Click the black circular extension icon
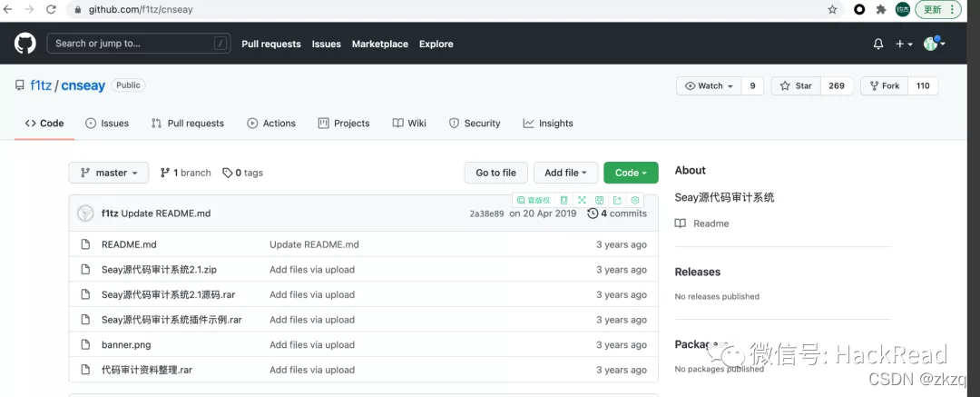The height and width of the screenshot is (397, 980). pos(859,9)
